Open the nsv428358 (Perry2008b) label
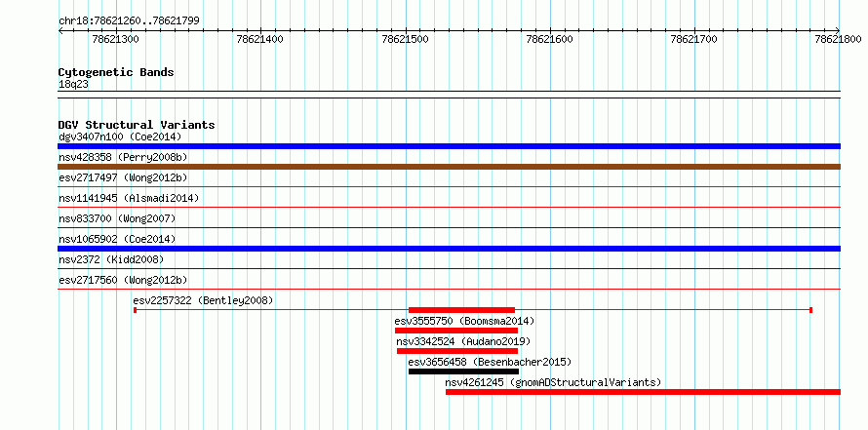 [x=123, y=157]
